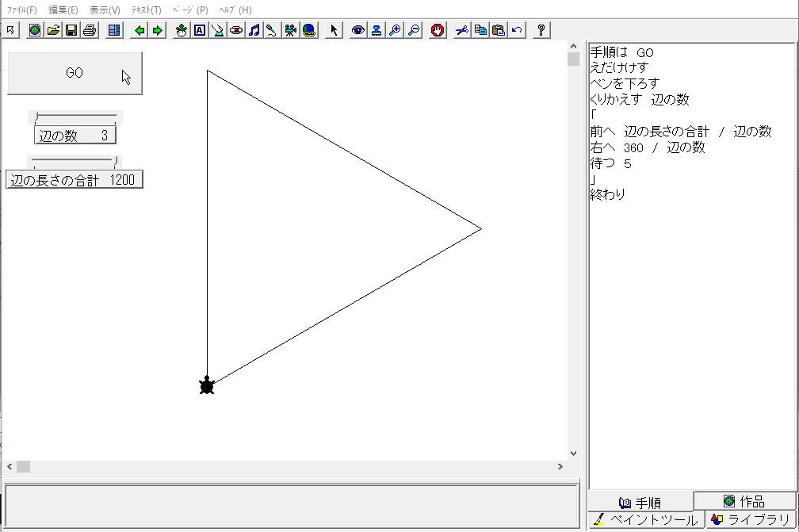Click the open folder toolbar icon
The image size is (799, 532).
pos(53,30)
